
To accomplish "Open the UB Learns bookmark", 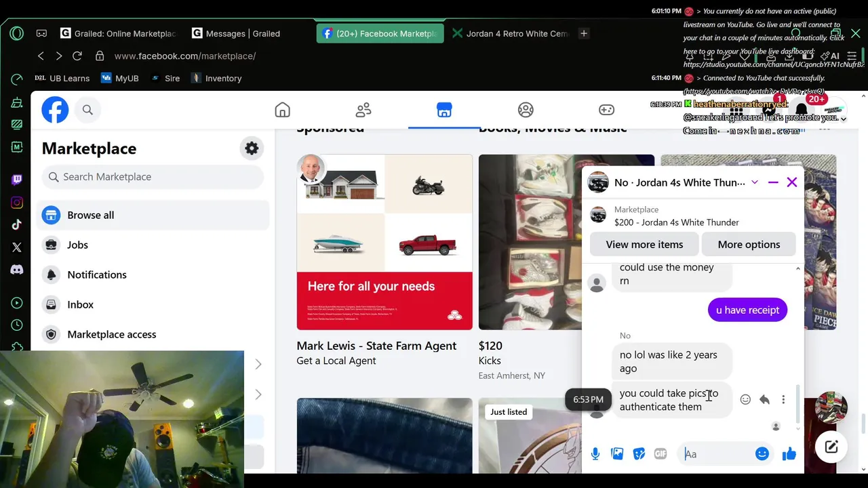I will (x=62, y=78).
